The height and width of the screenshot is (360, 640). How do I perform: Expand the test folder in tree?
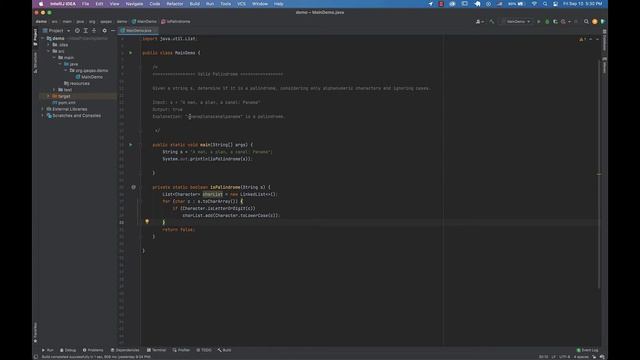pyautogui.click(x=54, y=90)
